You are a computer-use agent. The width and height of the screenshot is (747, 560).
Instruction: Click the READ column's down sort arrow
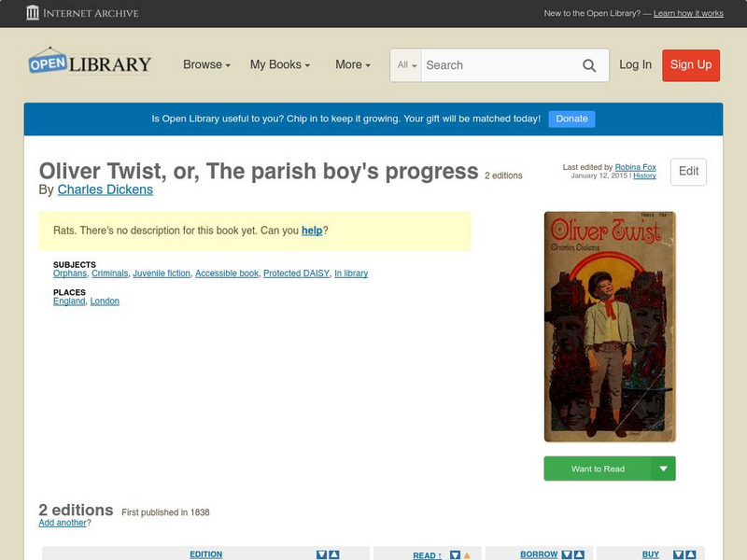pyautogui.click(x=454, y=553)
